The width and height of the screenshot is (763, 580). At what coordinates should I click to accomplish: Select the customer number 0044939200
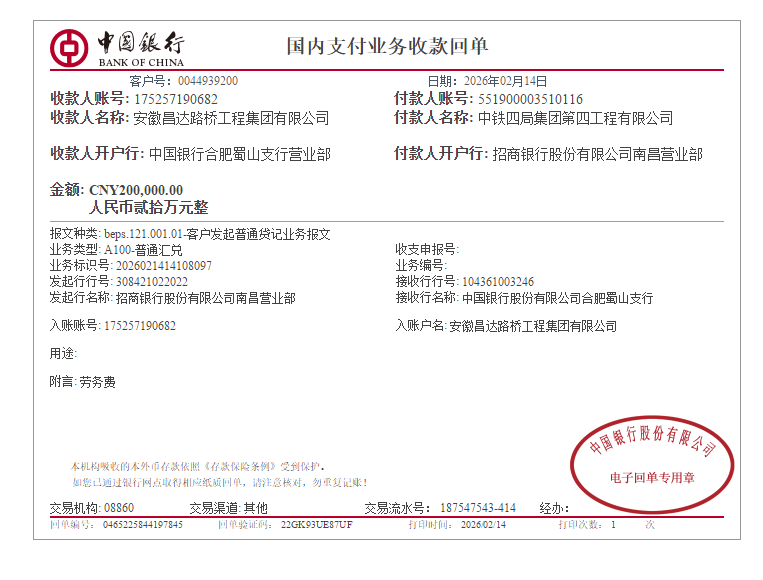208,81
